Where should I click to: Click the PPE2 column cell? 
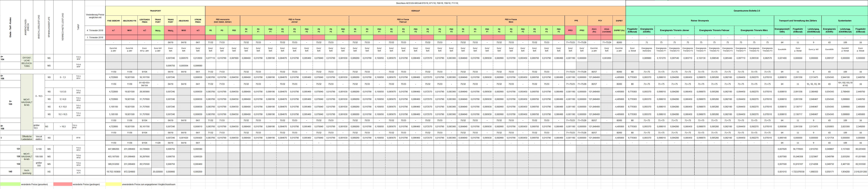click(582, 30)
